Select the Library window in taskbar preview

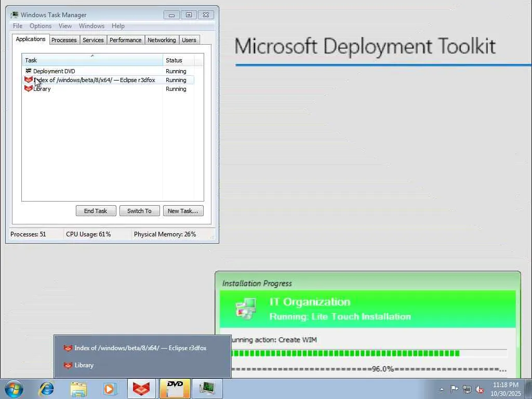coord(142,365)
